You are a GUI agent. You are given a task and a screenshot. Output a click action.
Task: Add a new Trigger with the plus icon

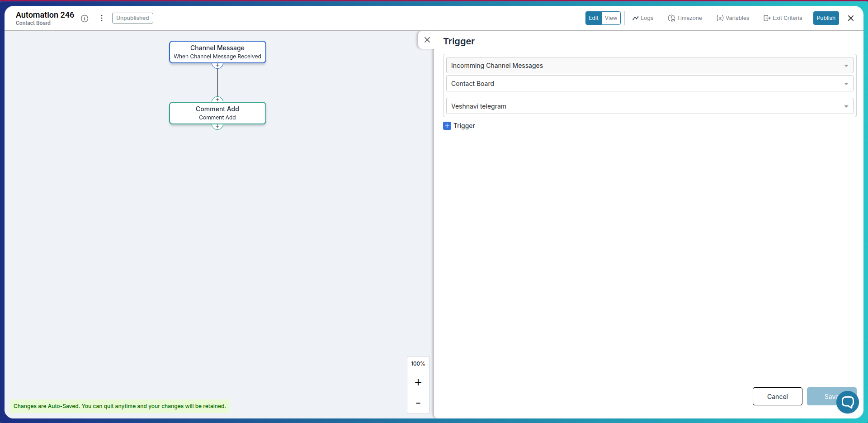click(447, 126)
